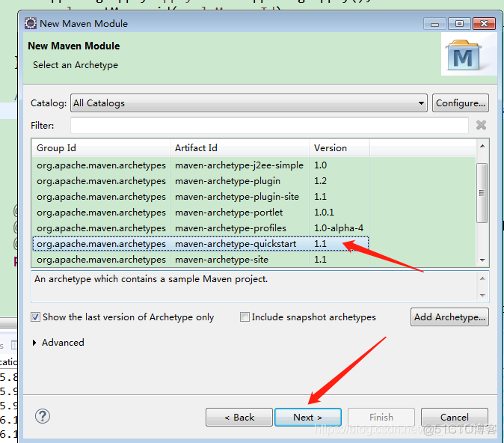The height and width of the screenshot is (443, 504).
Task: Enable Include snapshot archetypes checkbox
Action: (245, 317)
